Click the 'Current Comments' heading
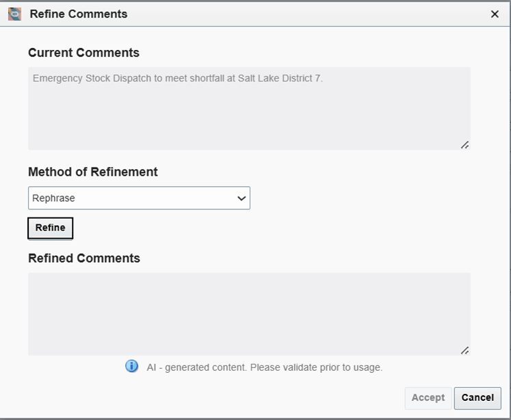Viewport: 511px width, 420px height. (83, 53)
